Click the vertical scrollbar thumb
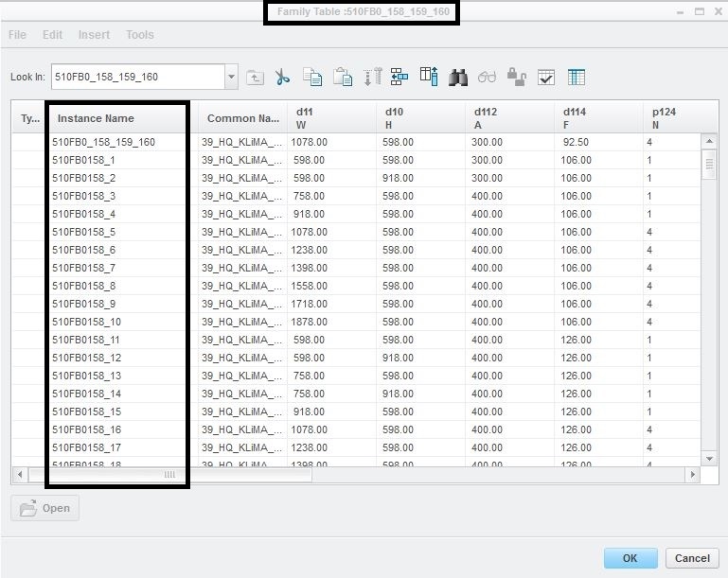728x578 pixels. tap(709, 165)
